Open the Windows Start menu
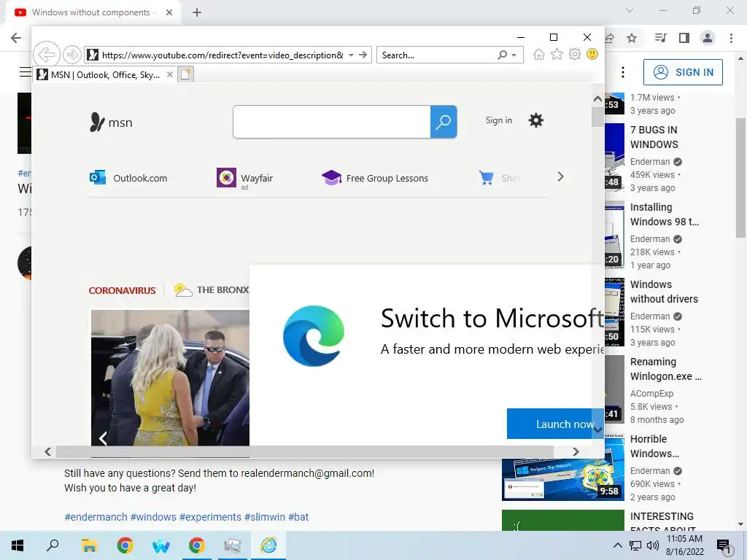This screenshot has width=747, height=560. (18, 545)
